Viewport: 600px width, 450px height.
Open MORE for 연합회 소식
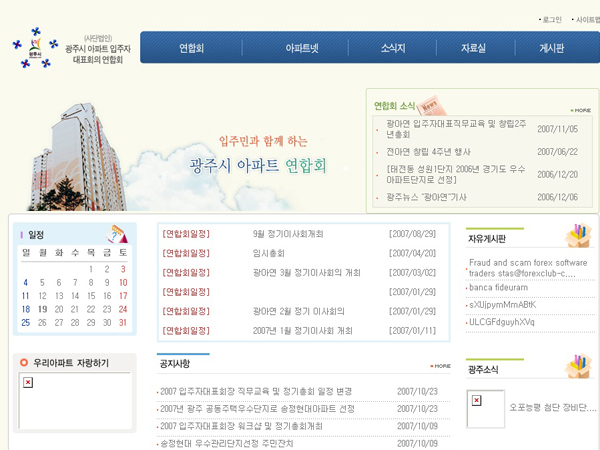[x=580, y=110]
